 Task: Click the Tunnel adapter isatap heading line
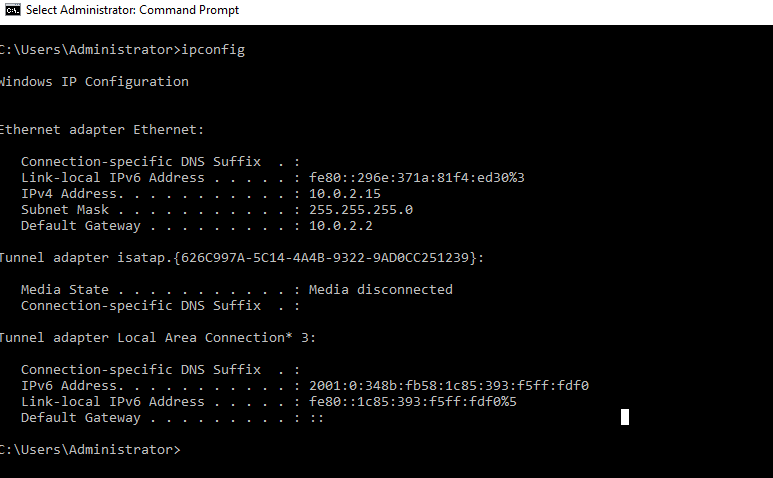241,257
